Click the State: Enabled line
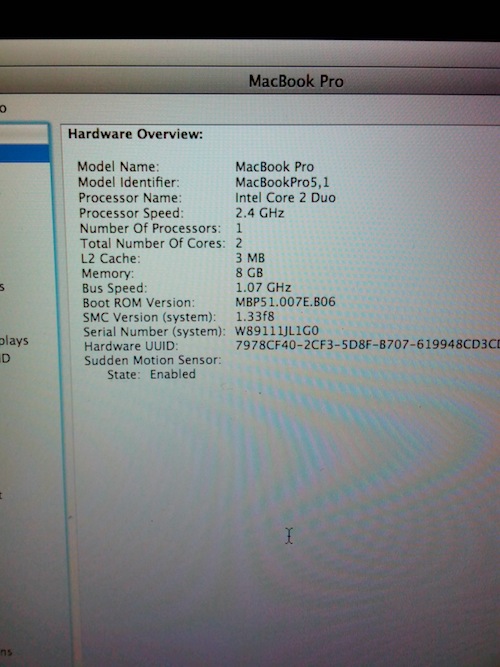 151,374
